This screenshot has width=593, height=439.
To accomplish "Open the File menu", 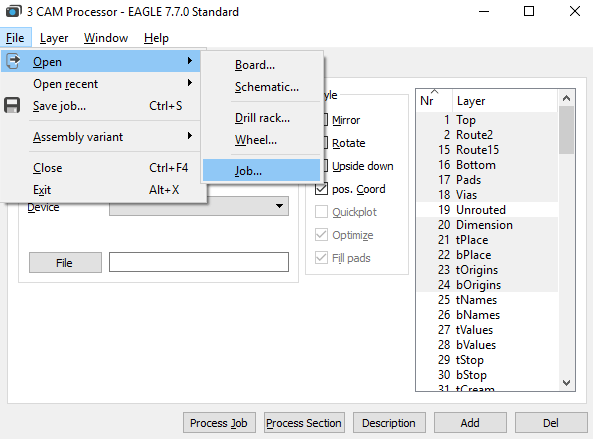I will [15, 38].
